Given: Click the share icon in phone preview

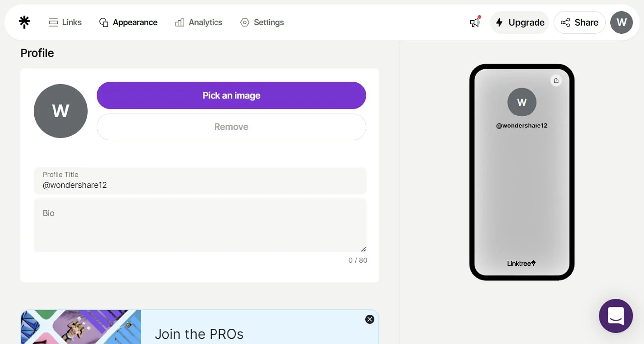Looking at the screenshot, I should [x=556, y=81].
